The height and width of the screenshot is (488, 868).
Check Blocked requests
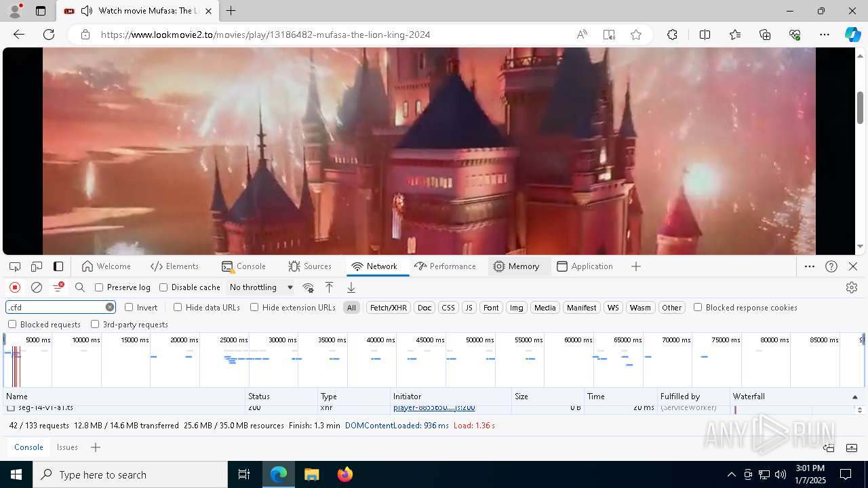click(x=12, y=324)
